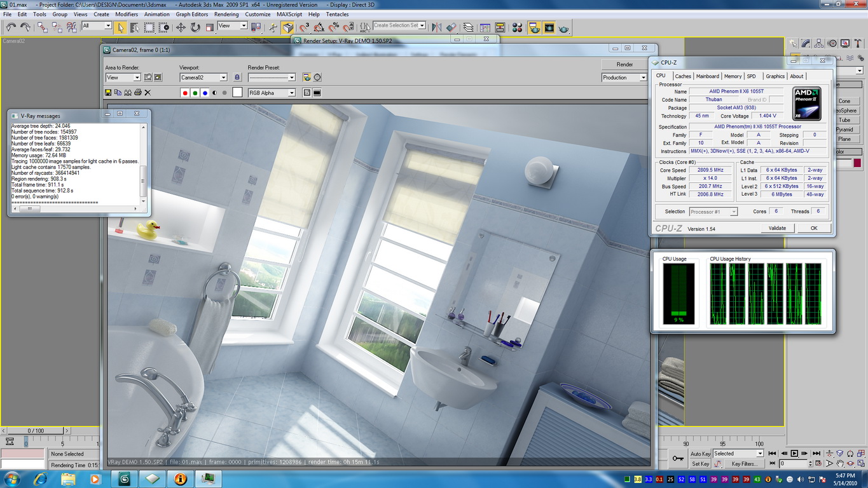The width and height of the screenshot is (868, 488).
Task: Open Rendered Frame Window from toolbar
Action: coord(549,27)
